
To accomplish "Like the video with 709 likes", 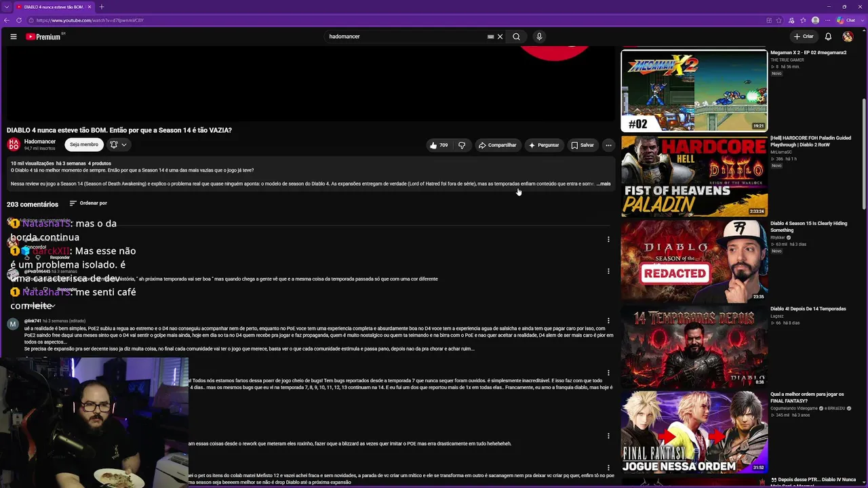I will tap(438, 145).
